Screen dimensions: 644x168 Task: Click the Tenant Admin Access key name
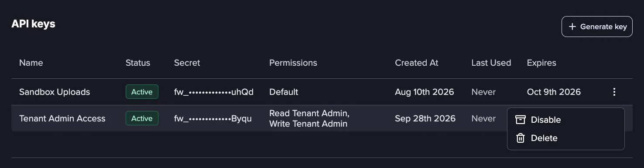coord(62,118)
